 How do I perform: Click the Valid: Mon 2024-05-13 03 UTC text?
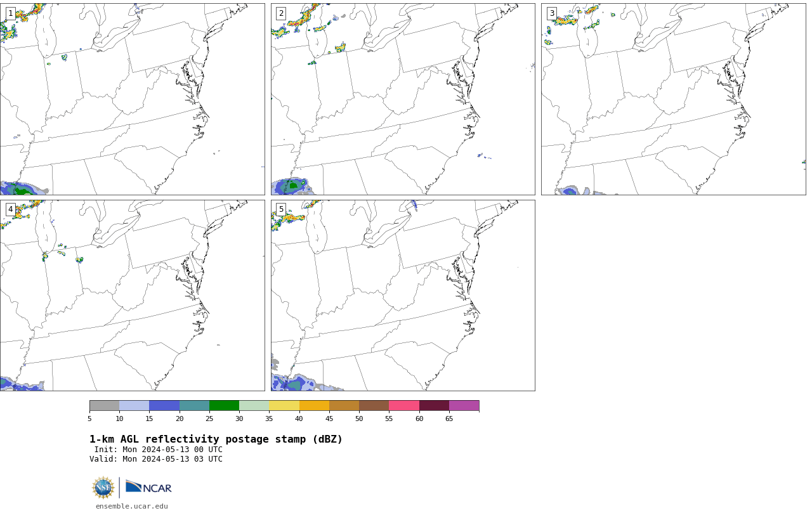156,459
